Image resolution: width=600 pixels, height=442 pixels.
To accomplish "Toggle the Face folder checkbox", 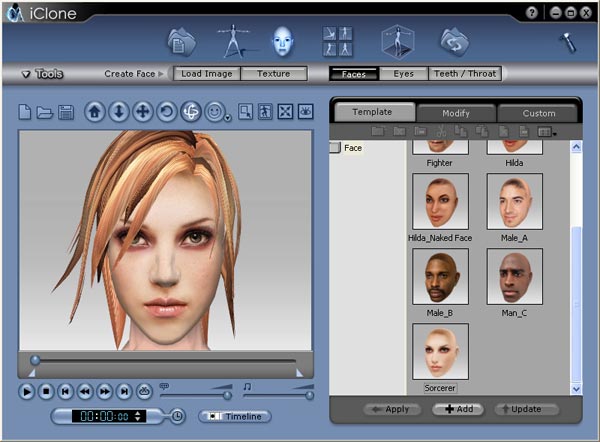I will (335, 148).
